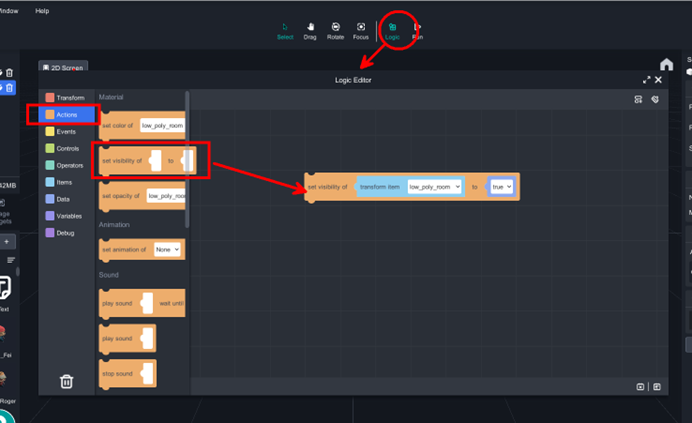The height and width of the screenshot is (423, 692).
Task: Open the Events block category
Action: point(66,132)
